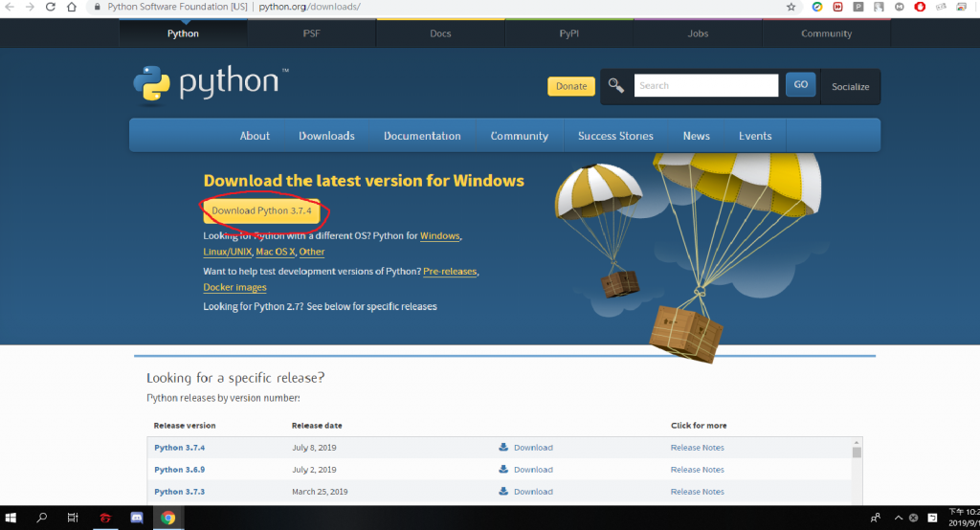Open Release Notes for Python 3.6.9
The image size is (980, 530).
(698, 470)
